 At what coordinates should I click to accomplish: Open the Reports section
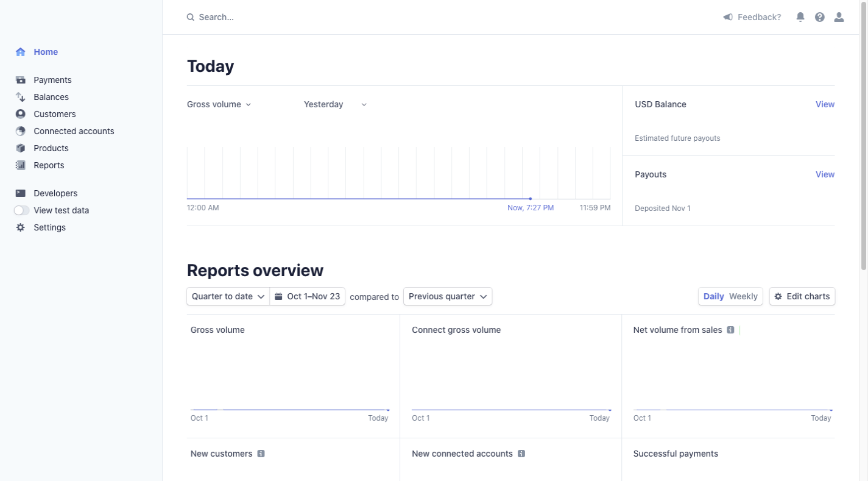48,165
